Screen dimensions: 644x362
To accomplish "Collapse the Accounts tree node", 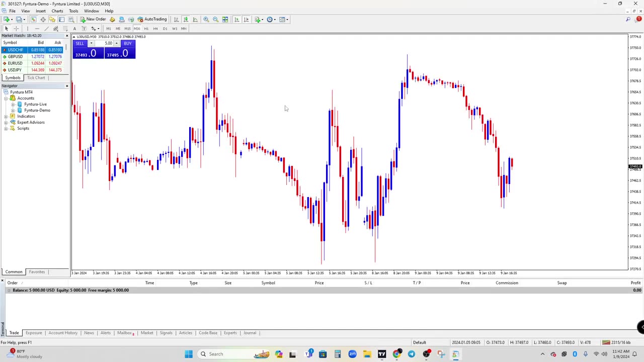I will coord(6,98).
